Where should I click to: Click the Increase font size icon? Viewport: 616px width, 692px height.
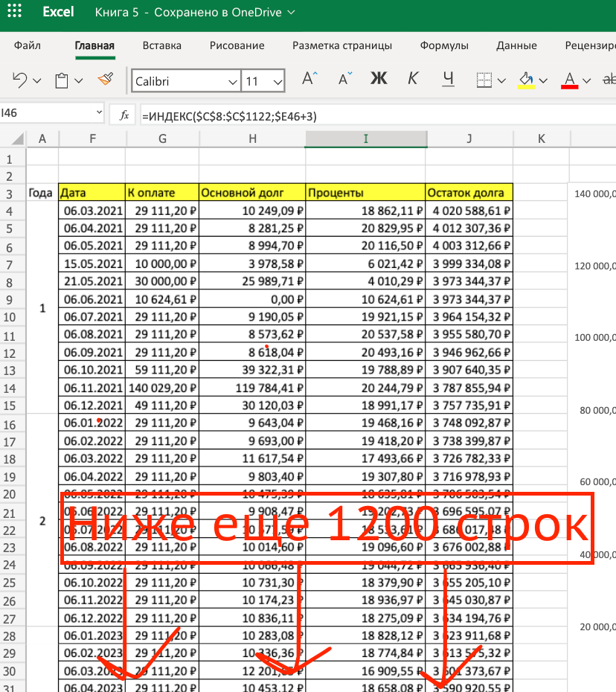click(x=307, y=78)
